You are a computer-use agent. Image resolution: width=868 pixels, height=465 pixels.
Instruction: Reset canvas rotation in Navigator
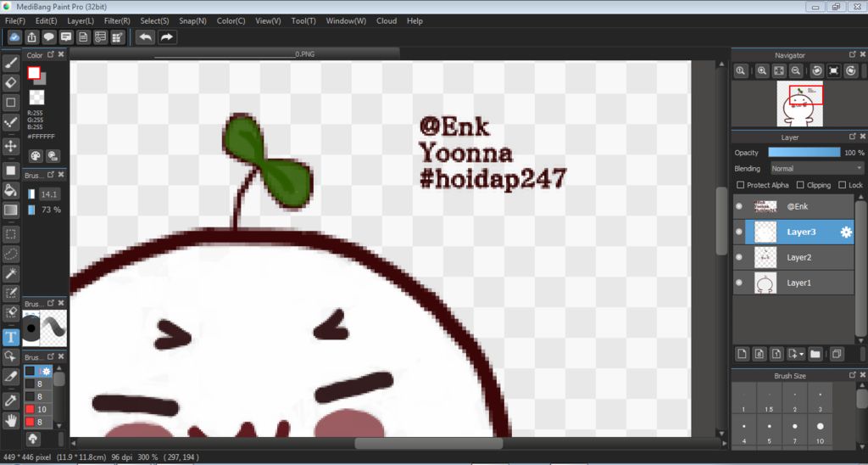coord(834,70)
